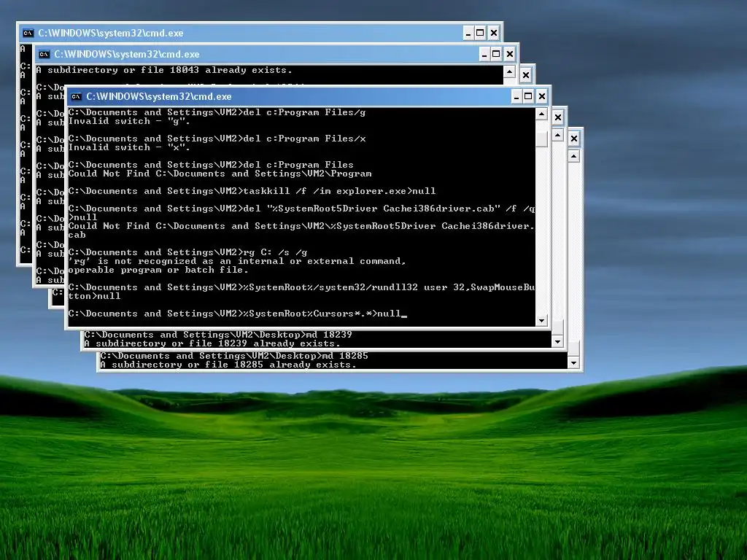The image size is (747, 560).
Task: Click the line 'Invalid switch - "g".'
Action: [129, 122]
